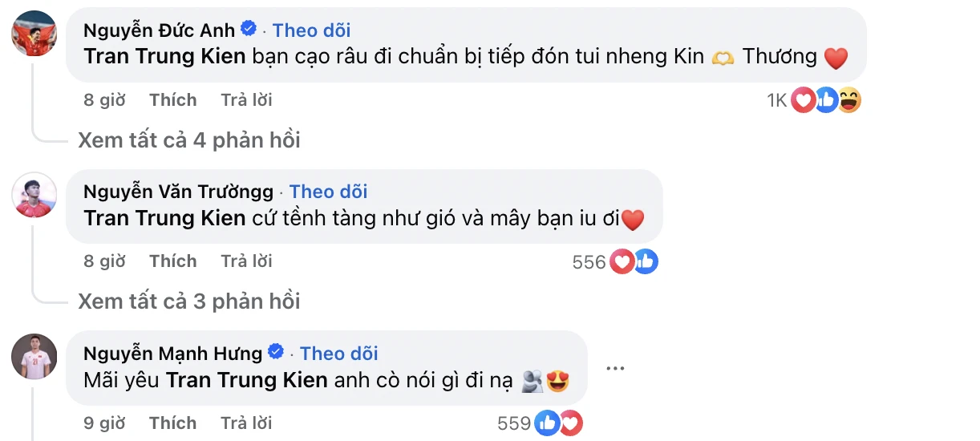Click verified badge next to Nguyễn Đức Anh
980x441 pixels.
249,30
